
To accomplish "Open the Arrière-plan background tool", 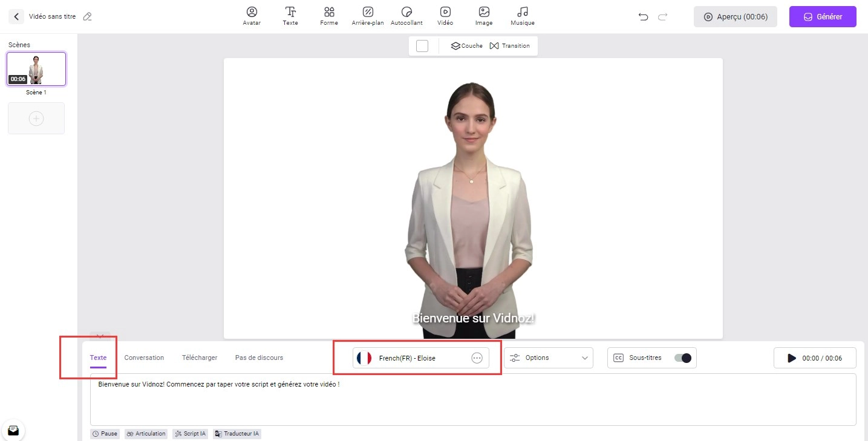I will [x=368, y=16].
